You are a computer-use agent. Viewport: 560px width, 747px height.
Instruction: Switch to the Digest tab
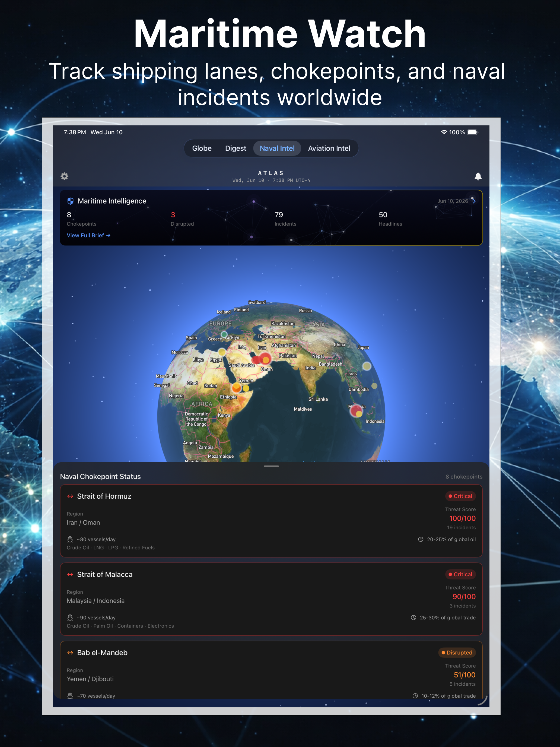(x=236, y=148)
